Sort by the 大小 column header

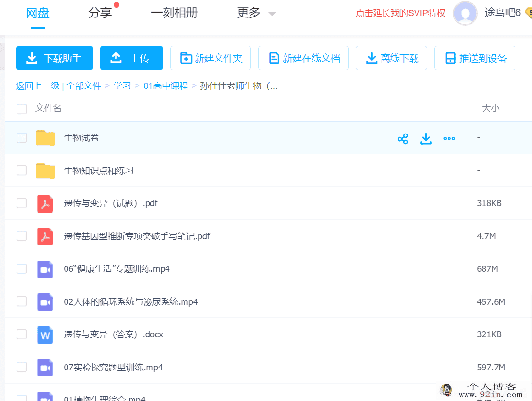pyautogui.click(x=491, y=108)
